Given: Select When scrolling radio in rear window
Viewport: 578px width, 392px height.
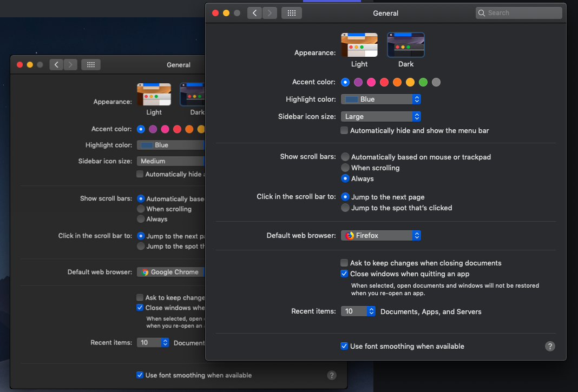Looking at the screenshot, I should (141, 209).
